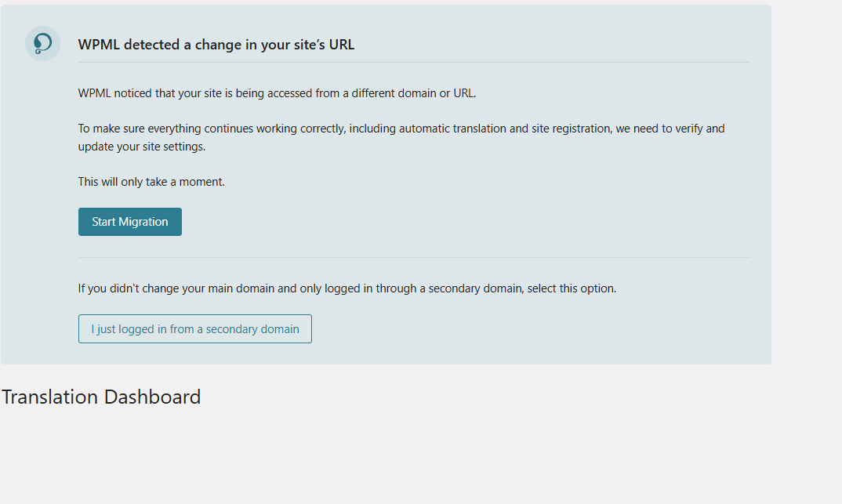Select the "WPML noticed that your site" sentence
842x504 pixels.
[x=277, y=93]
